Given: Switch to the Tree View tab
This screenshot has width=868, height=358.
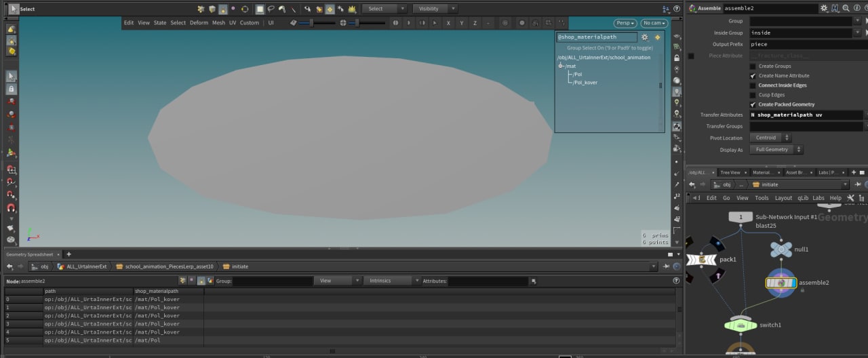Looking at the screenshot, I should point(730,172).
